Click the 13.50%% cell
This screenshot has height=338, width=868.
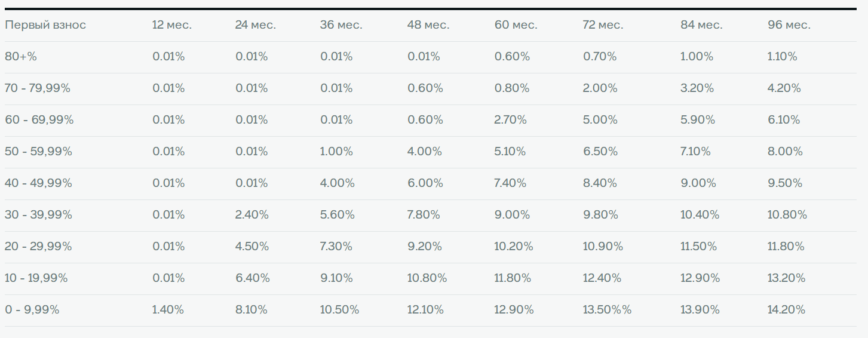click(x=607, y=310)
